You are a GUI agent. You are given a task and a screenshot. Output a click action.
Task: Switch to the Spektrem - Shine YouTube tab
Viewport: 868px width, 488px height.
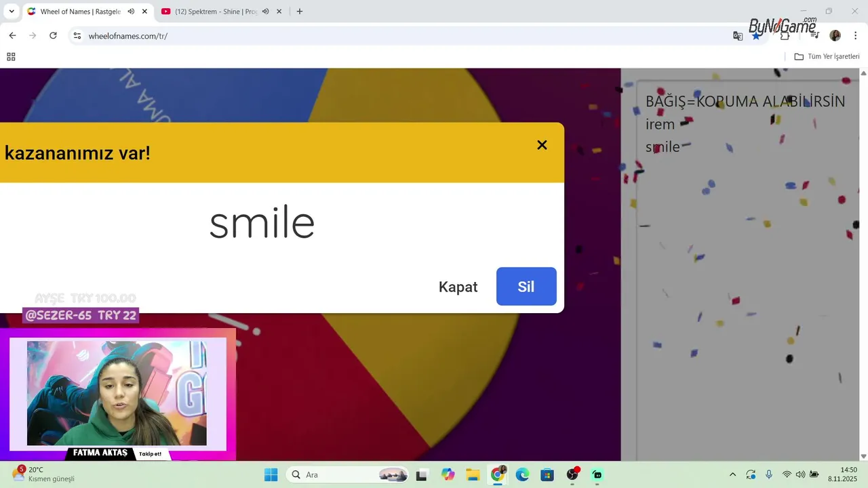point(216,12)
